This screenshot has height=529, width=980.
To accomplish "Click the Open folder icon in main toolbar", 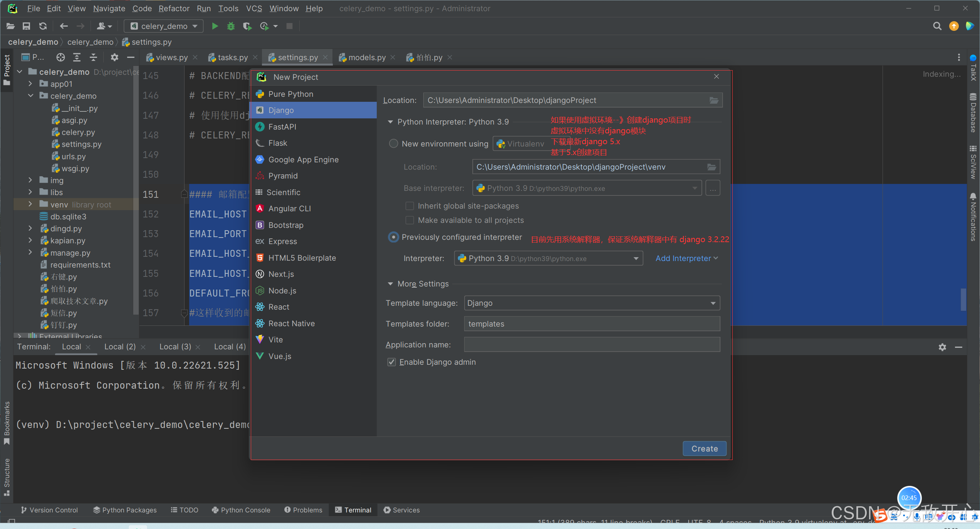I will [10, 26].
